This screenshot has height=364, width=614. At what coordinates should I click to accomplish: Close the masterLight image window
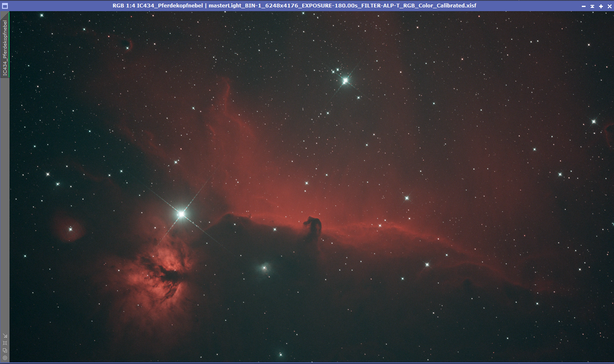(x=609, y=6)
